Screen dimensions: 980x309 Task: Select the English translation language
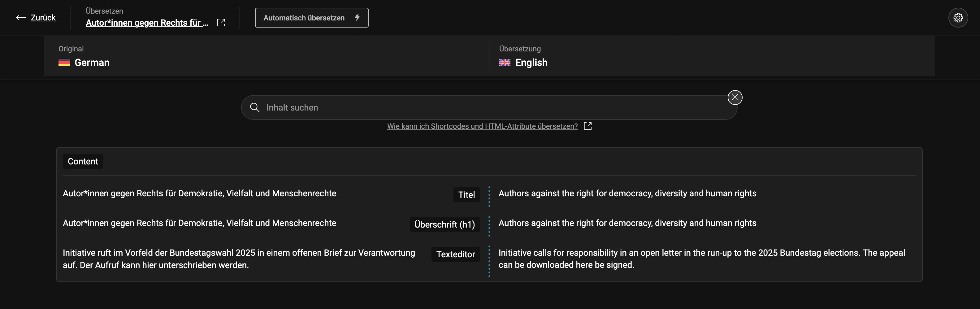point(531,63)
